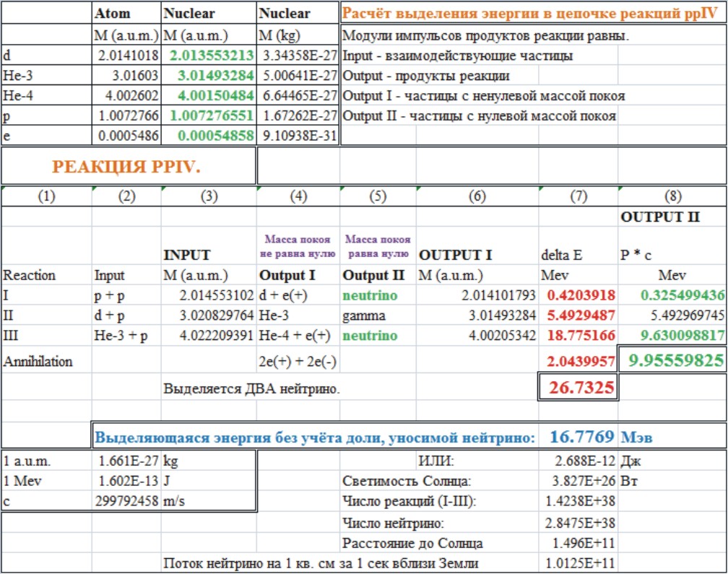
Task: Click atom mass cell 4.002602
Action: coord(127,95)
